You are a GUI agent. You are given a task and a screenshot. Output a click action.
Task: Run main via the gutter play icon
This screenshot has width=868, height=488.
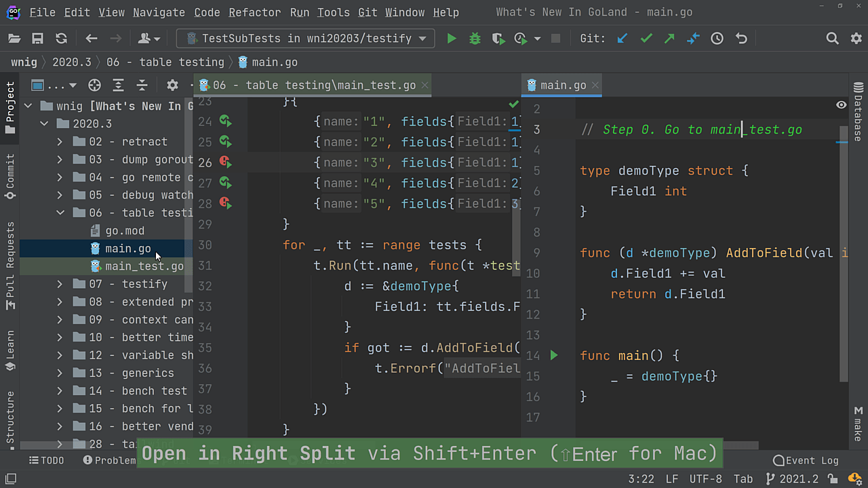(x=554, y=355)
